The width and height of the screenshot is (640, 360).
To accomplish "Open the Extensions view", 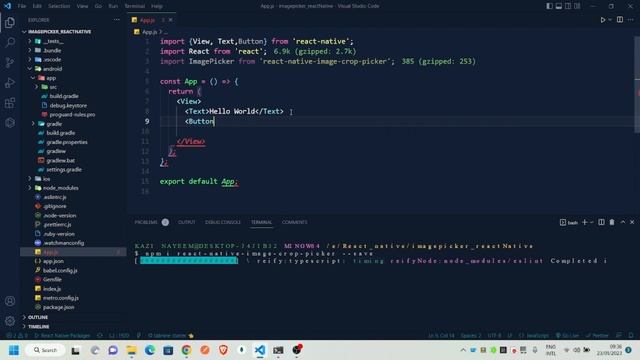I will tap(10, 102).
